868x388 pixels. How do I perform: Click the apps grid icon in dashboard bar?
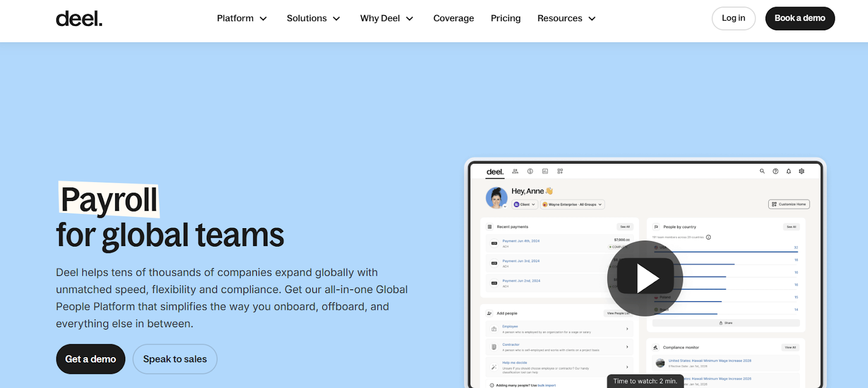pyautogui.click(x=560, y=171)
